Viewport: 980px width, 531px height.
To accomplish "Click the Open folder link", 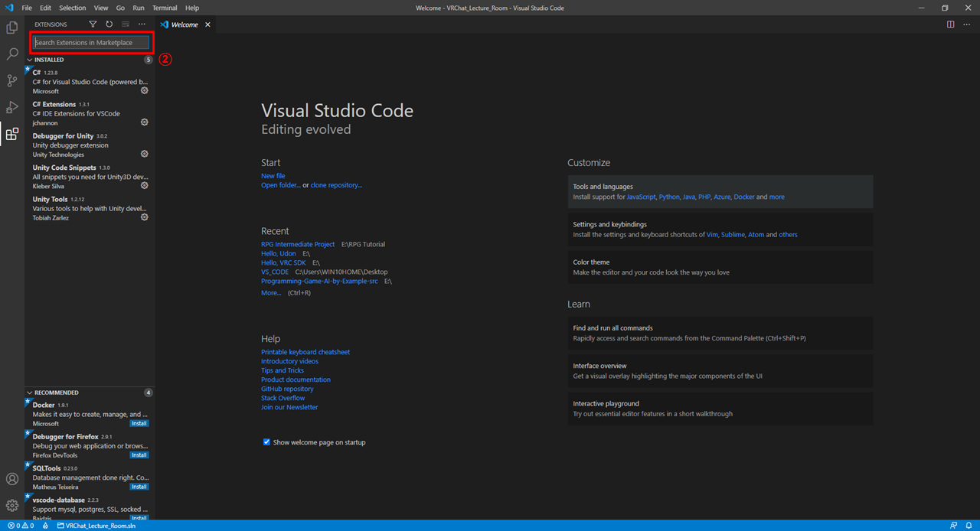I will [x=281, y=185].
